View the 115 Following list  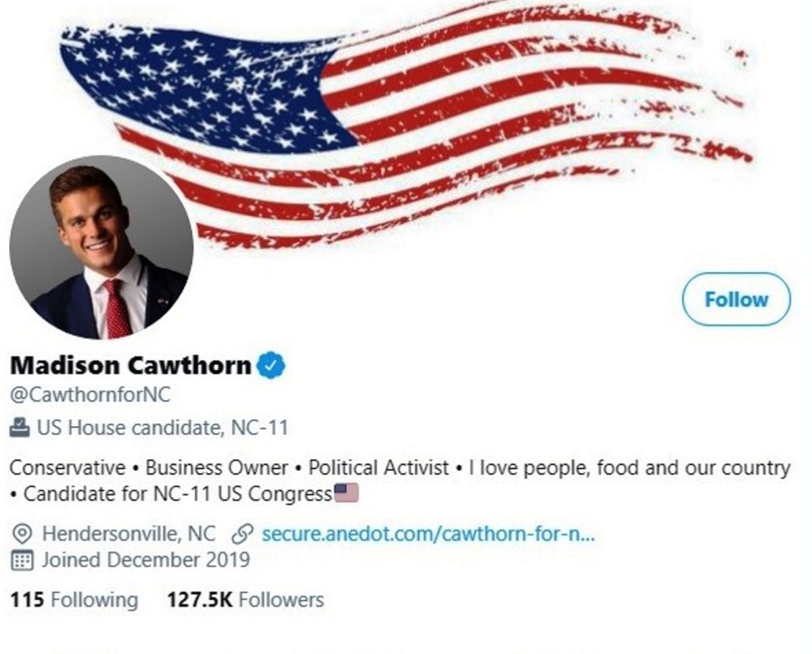tap(74, 600)
